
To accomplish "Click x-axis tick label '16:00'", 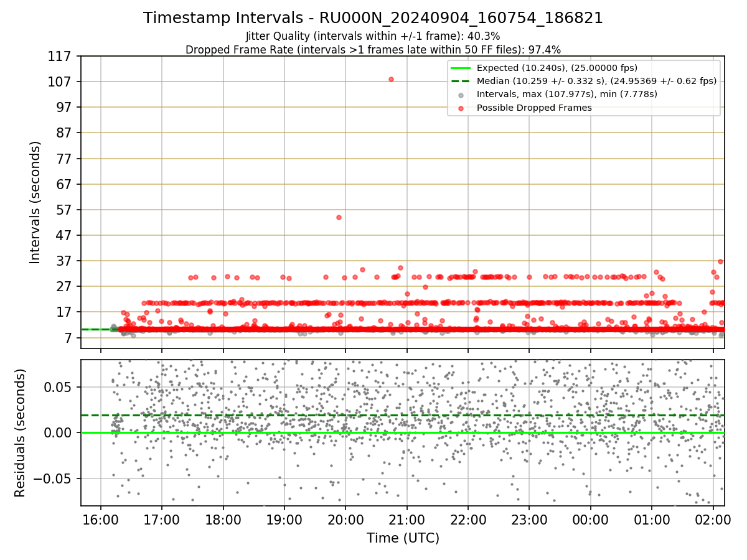I will click(x=101, y=519).
